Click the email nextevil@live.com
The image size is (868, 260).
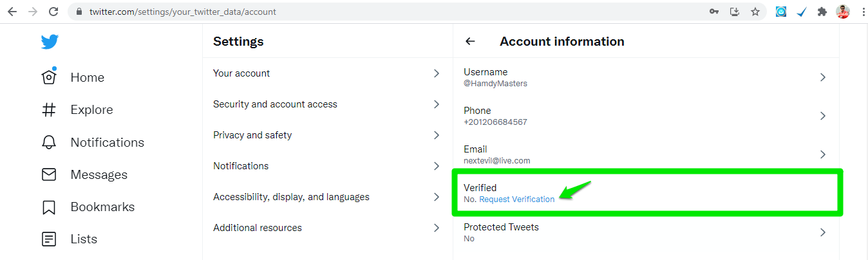[x=497, y=160]
